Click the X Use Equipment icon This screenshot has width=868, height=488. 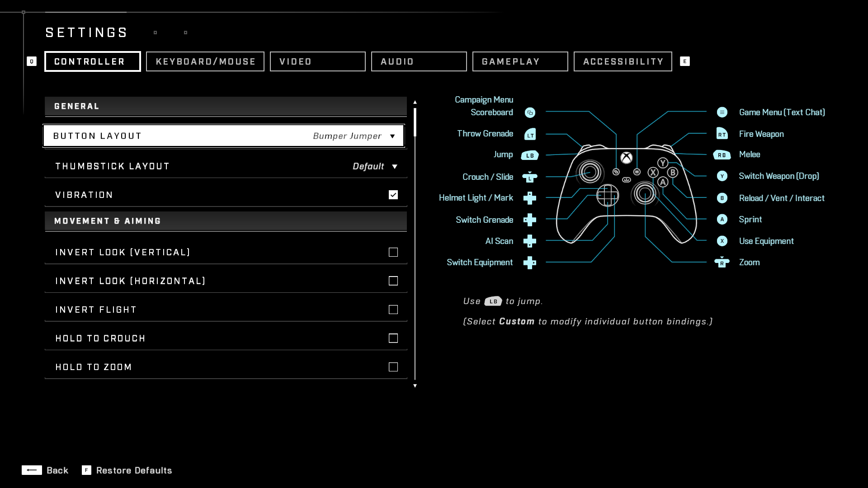tap(722, 241)
